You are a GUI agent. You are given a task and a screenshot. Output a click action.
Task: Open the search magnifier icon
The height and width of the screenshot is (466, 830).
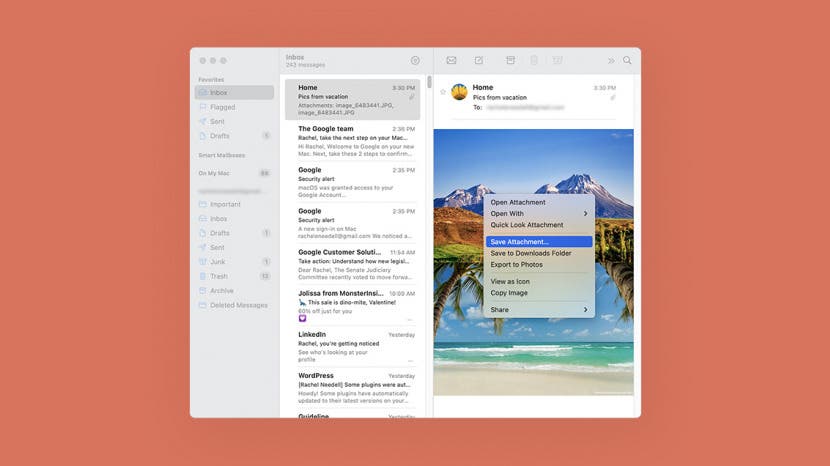pyautogui.click(x=627, y=60)
